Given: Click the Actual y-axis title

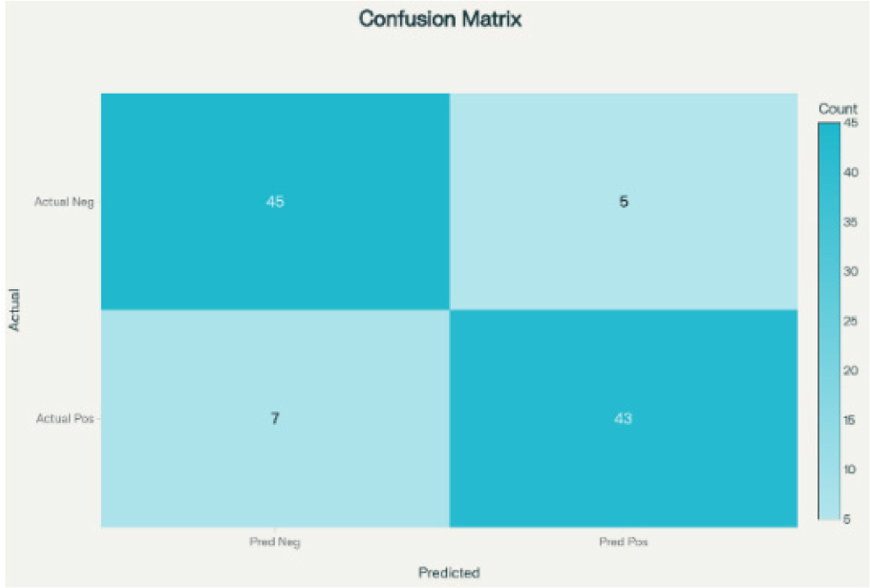Looking at the screenshot, I should (14, 309).
